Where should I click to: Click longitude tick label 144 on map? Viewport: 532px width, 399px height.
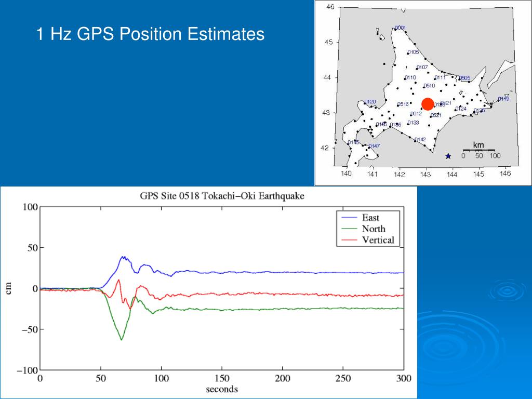[452, 175]
